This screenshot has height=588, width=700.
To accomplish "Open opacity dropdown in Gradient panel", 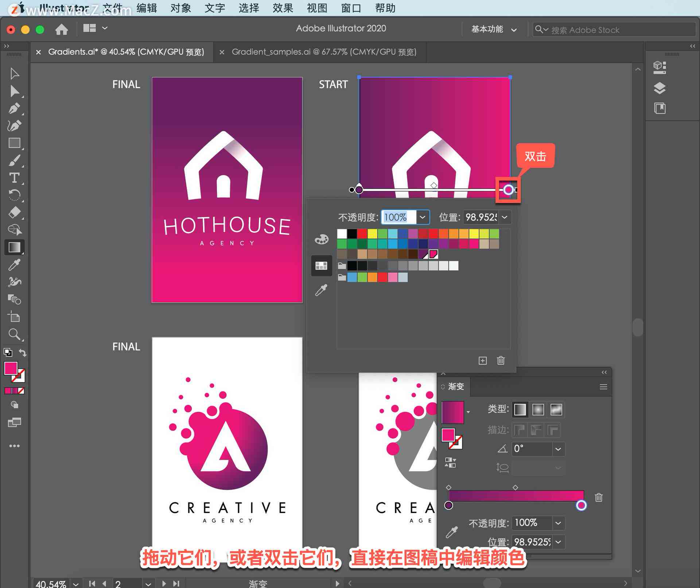I will [558, 523].
